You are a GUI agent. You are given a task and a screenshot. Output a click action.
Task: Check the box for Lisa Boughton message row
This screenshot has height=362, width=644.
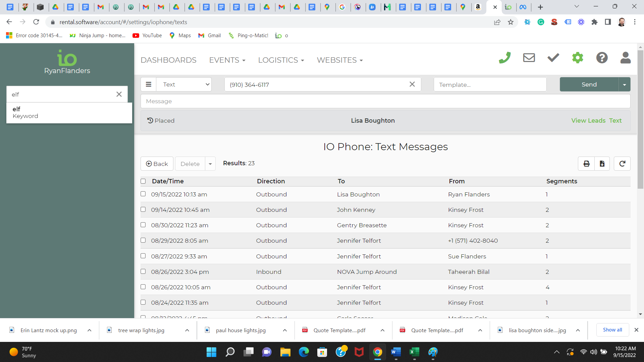pos(143,194)
